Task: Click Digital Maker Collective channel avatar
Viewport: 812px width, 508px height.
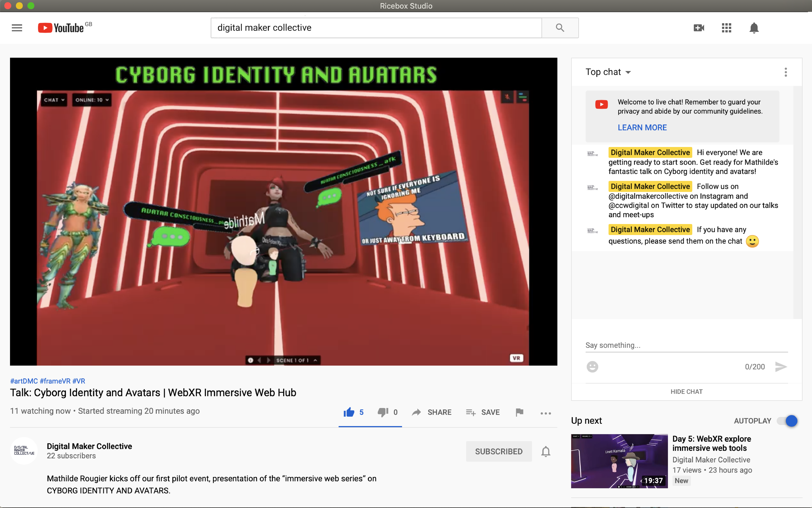Action: point(24,451)
